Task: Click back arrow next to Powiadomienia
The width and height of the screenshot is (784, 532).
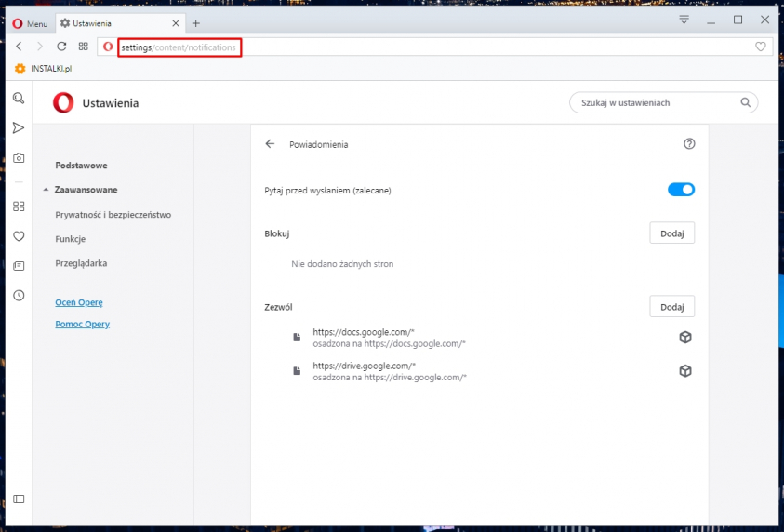Action: (270, 144)
